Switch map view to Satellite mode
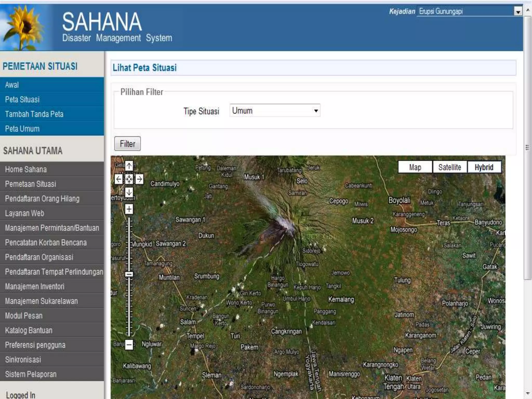Image resolution: width=532 pixels, height=399 pixels. click(450, 167)
